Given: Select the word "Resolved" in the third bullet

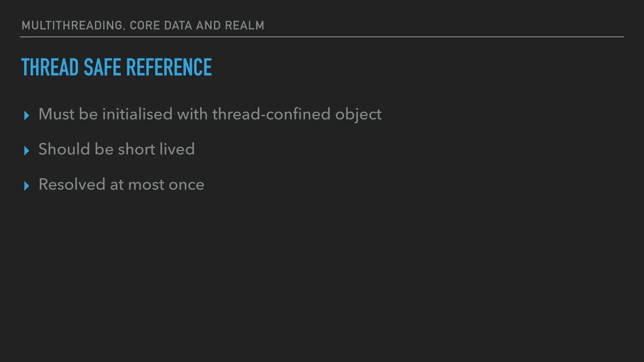Looking at the screenshot, I should (x=72, y=184).
